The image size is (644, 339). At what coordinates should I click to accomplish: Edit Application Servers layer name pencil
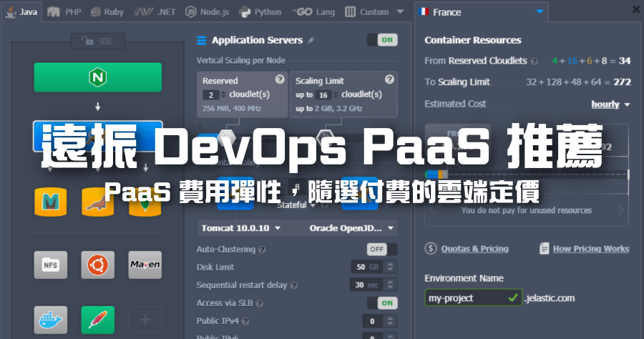click(311, 40)
